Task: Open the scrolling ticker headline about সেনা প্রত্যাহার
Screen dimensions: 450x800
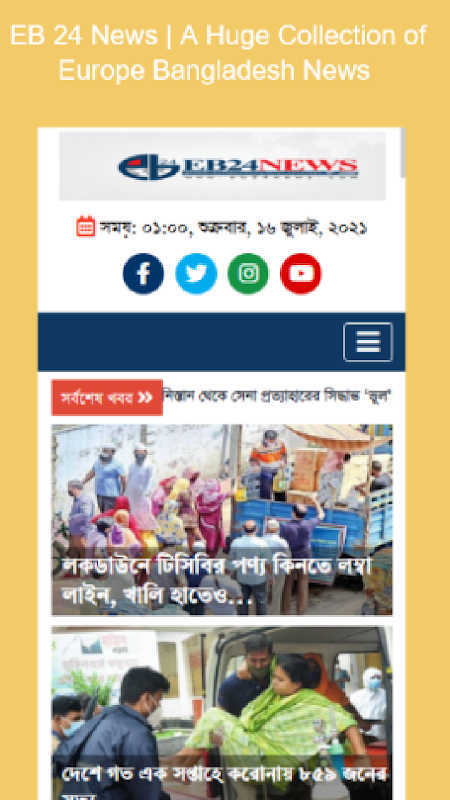Action: coord(278,395)
